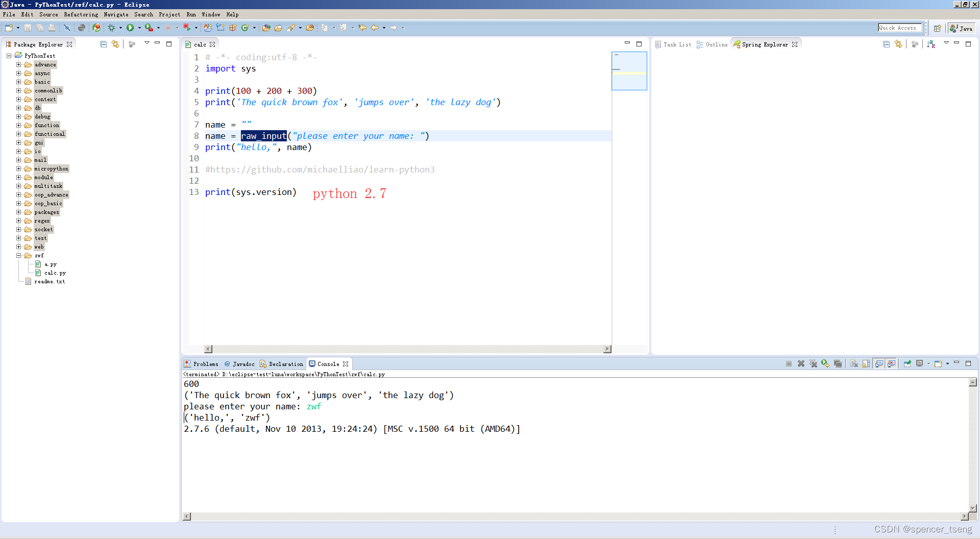Open Package Explorer View Menu triangle
Viewport: 980px width, 539px height.
tap(146, 43)
